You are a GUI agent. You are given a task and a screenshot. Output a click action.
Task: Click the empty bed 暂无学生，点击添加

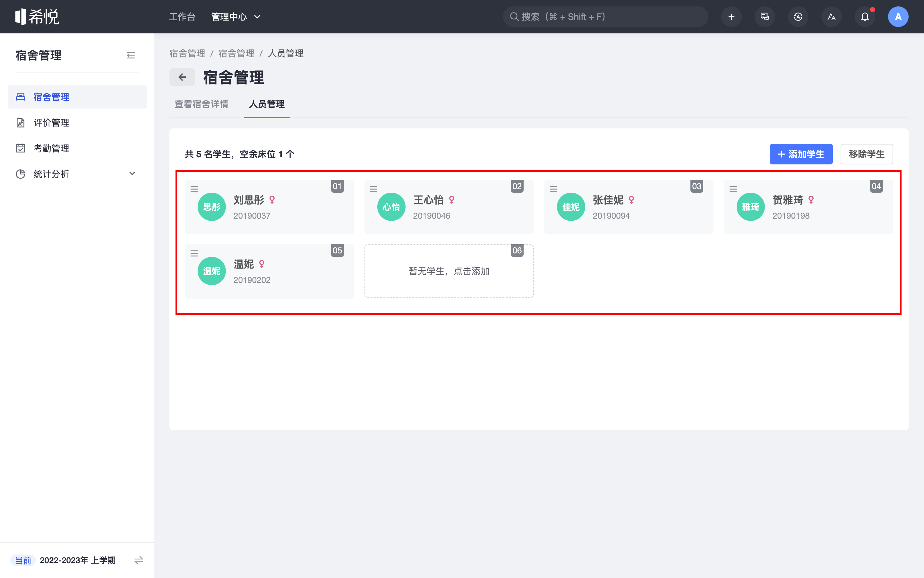449,271
